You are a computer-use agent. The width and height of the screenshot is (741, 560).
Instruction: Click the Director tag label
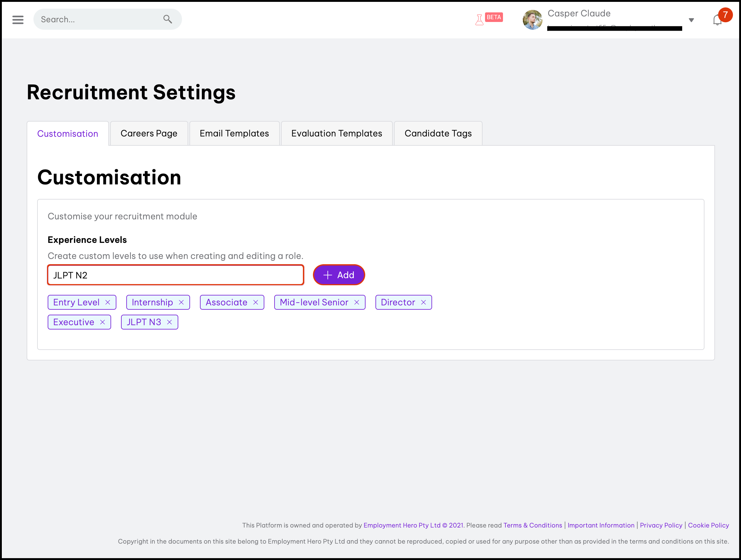(x=398, y=303)
